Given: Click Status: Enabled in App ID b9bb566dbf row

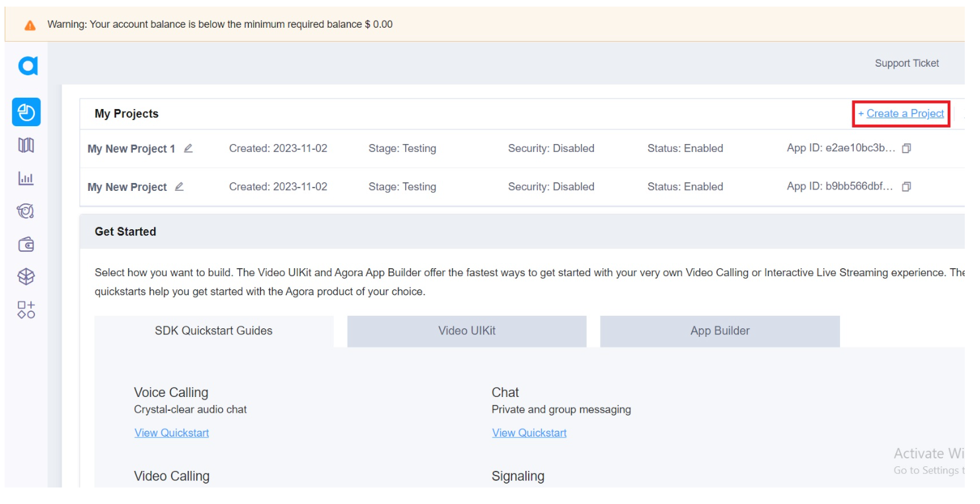Looking at the screenshot, I should coord(685,186).
